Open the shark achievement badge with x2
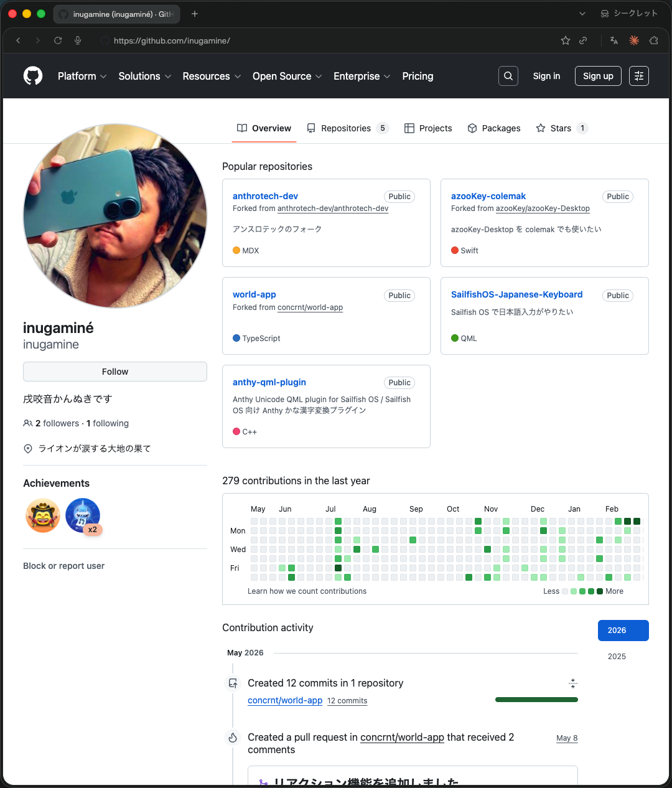Screen dimensions: 672x788 pyautogui.click(x=83, y=515)
